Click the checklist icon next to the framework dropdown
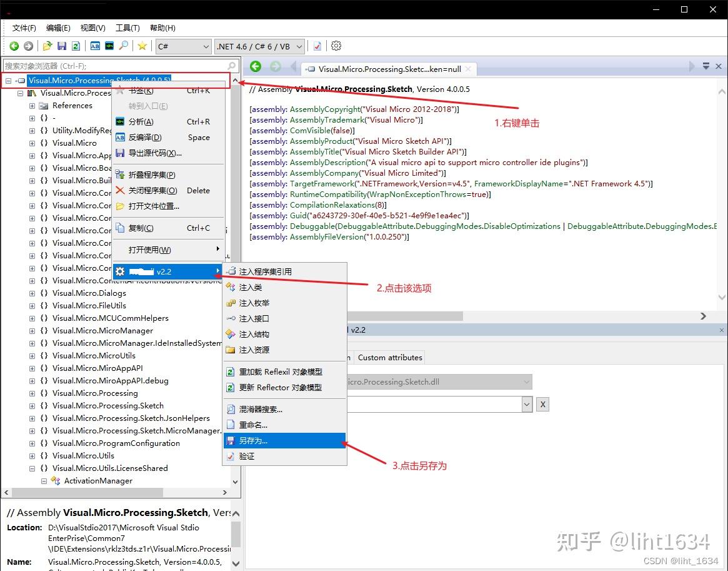Viewport: 728px width, 571px height. (317, 46)
